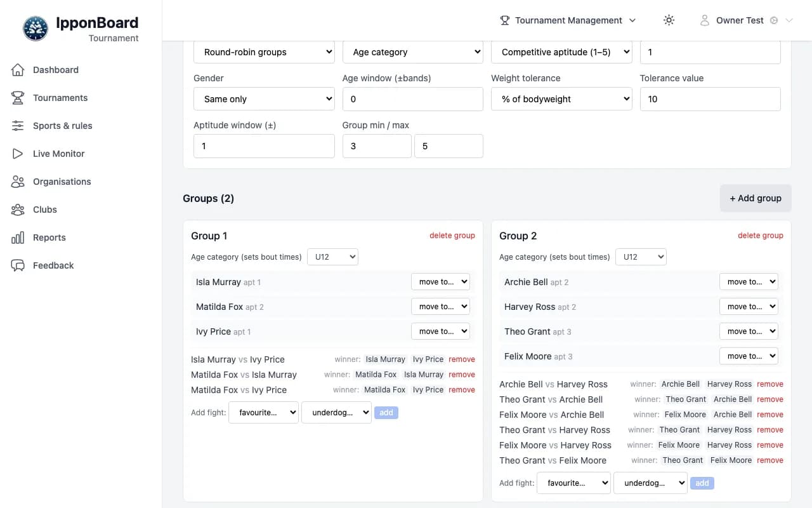Click the Group max input showing 5
Viewport: 812px width, 508px height.
[x=449, y=146]
